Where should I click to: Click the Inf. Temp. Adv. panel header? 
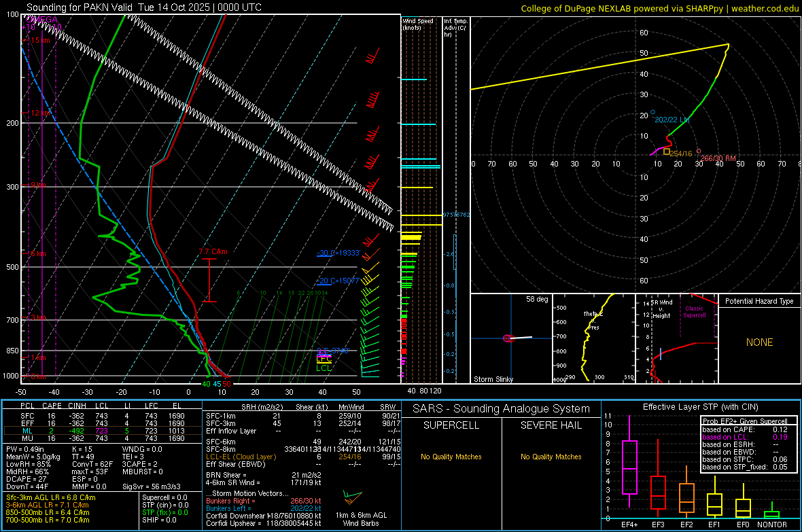click(455, 28)
